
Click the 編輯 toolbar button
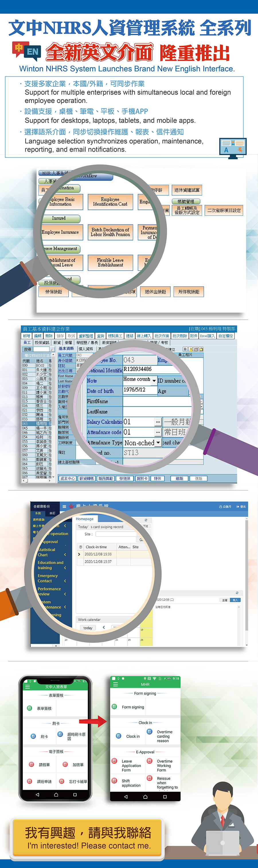pos(38,336)
